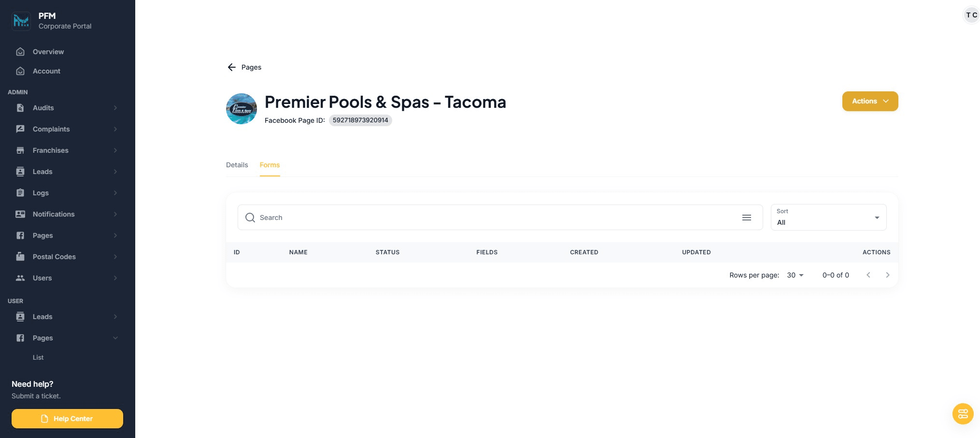The height and width of the screenshot is (438, 980).
Task: Click the Complaints sidebar icon
Action: (x=20, y=129)
